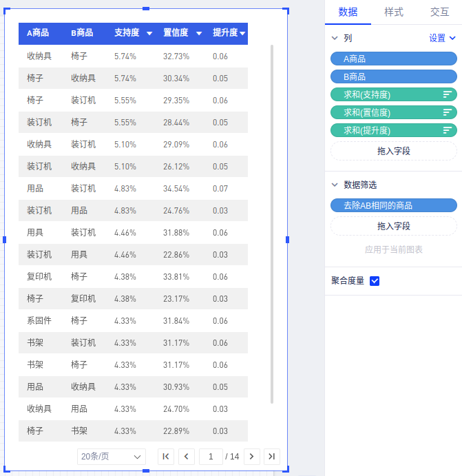Open the 20条/页 page size dropdown
Screen dimensions: 462x476
[x=112, y=456]
